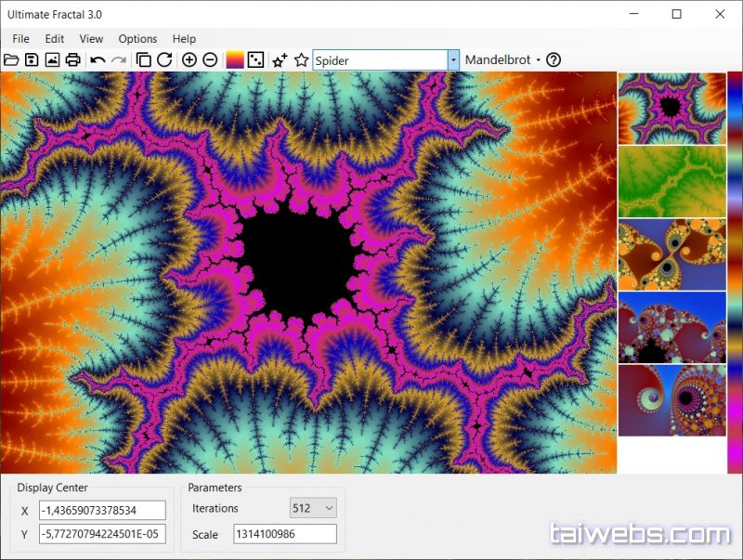This screenshot has width=743, height=560.
Task: Click the Open file folder icon
Action: 11,60
